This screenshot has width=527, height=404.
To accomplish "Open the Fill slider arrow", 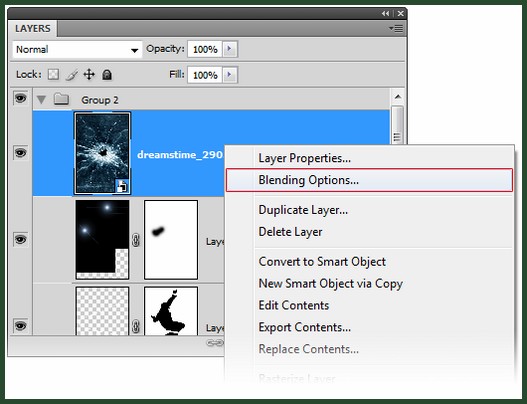I will click(x=230, y=75).
